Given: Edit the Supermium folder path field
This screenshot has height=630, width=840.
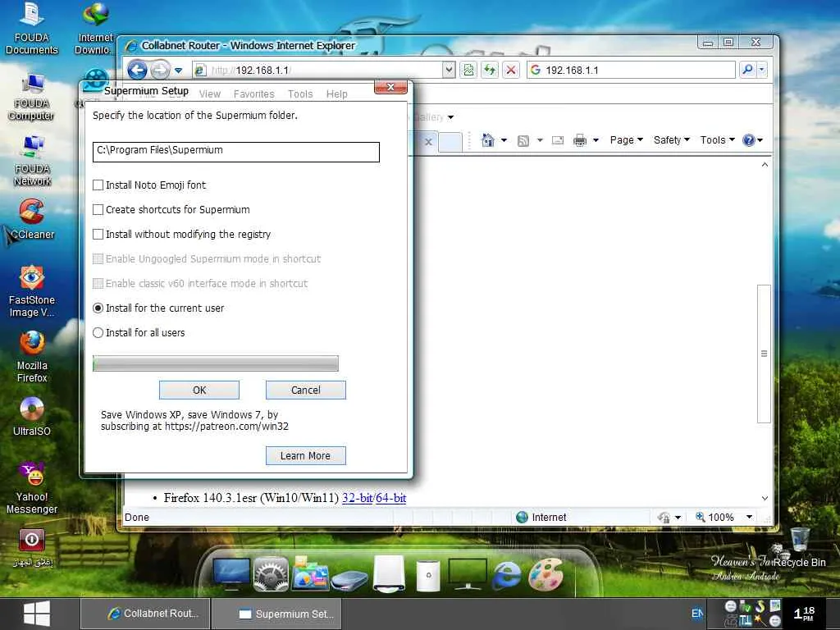Looking at the screenshot, I should (x=235, y=152).
